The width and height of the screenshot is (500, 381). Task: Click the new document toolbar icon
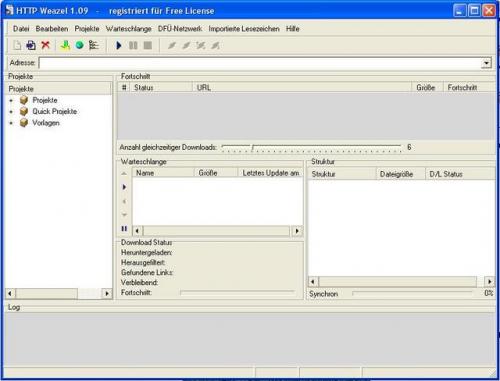pyautogui.click(x=17, y=45)
